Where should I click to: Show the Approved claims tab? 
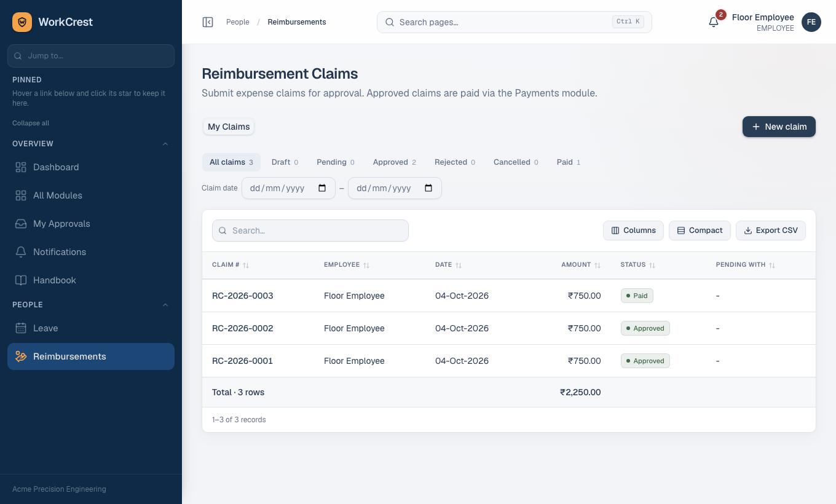395,162
